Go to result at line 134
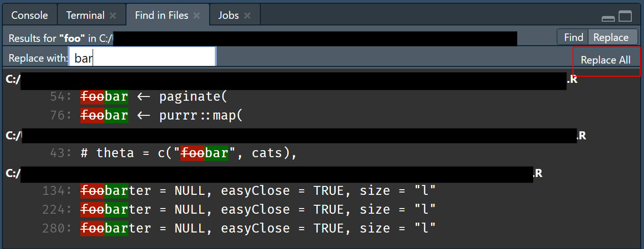 (x=258, y=191)
